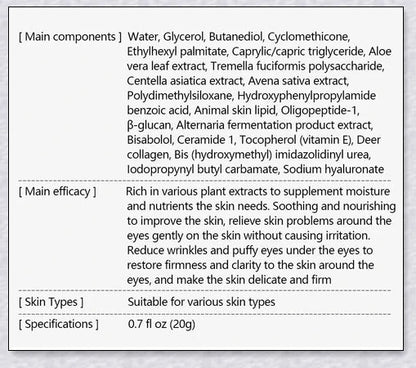This screenshot has width=416, height=368.
Task: Click 'Tocopherol (vitamin E)' in the ingredients
Action: [295, 140]
